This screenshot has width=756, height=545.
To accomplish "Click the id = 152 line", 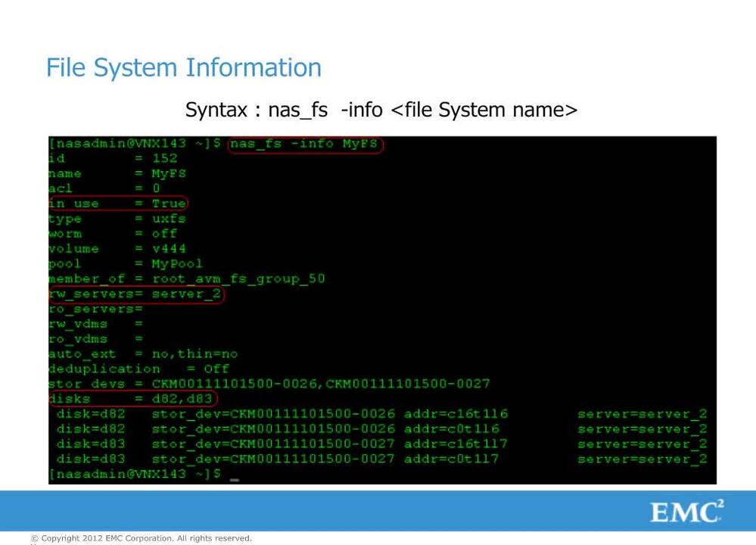I will pos(113,158).
